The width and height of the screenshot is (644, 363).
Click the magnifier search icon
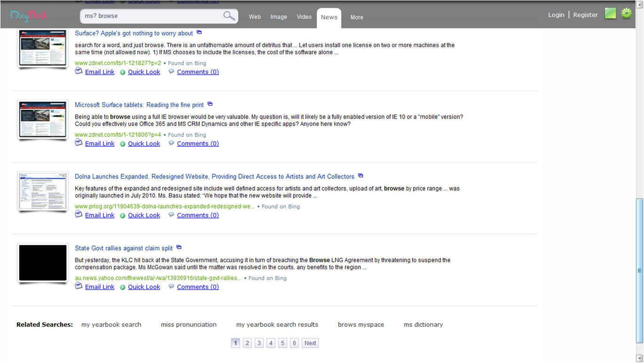(x=229, y=16)
